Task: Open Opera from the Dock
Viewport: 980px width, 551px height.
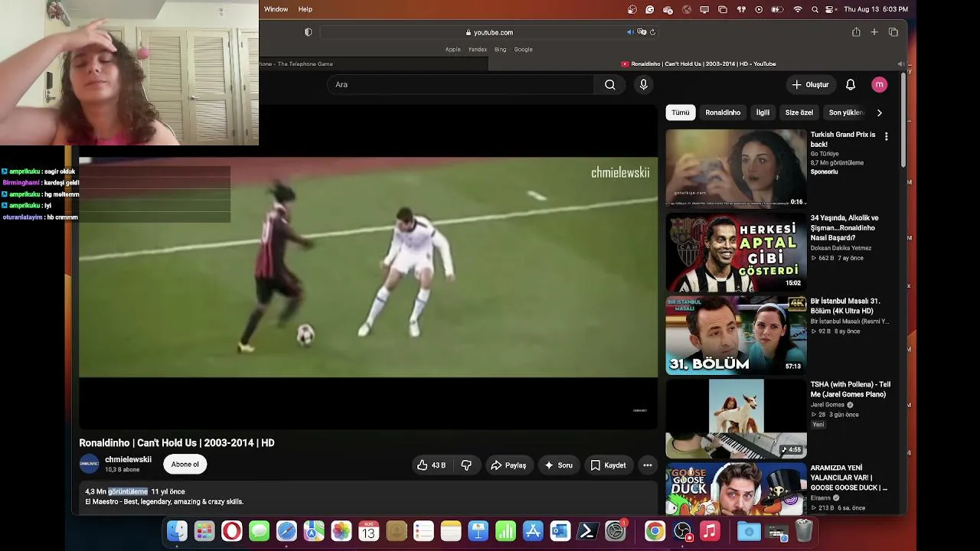Action: pos(232,530)
